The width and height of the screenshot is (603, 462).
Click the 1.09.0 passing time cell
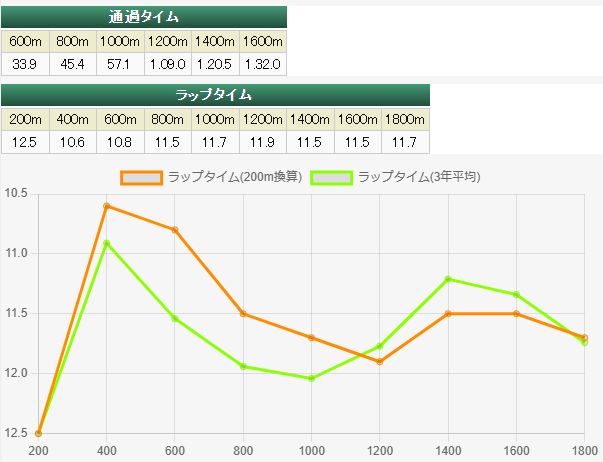[x=167, y=63]
